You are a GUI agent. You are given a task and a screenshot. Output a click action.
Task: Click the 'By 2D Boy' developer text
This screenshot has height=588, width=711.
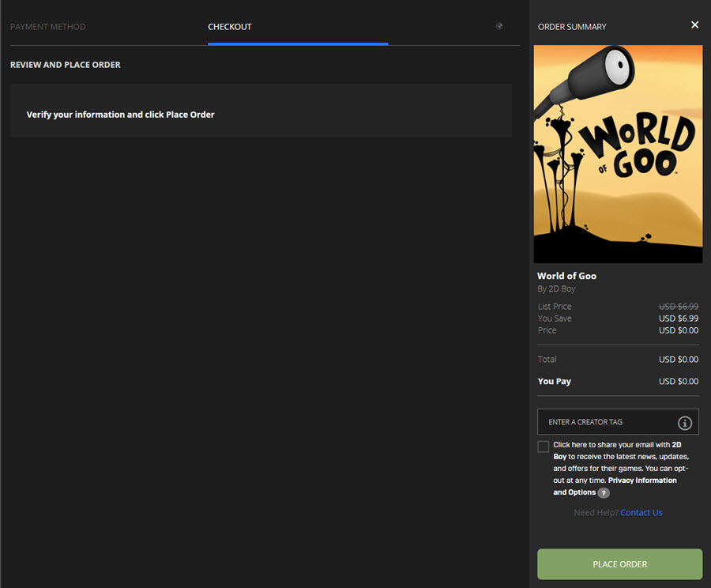tap(556, 288)
